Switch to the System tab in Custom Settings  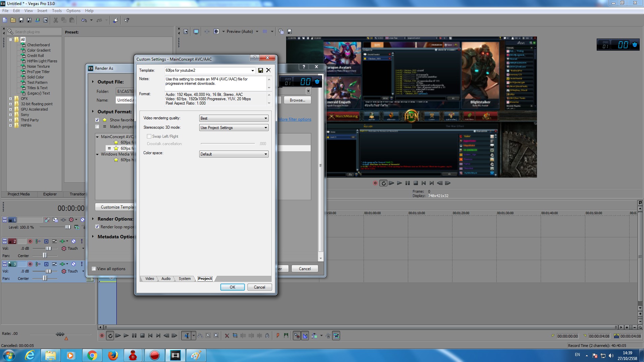[184, 279]
